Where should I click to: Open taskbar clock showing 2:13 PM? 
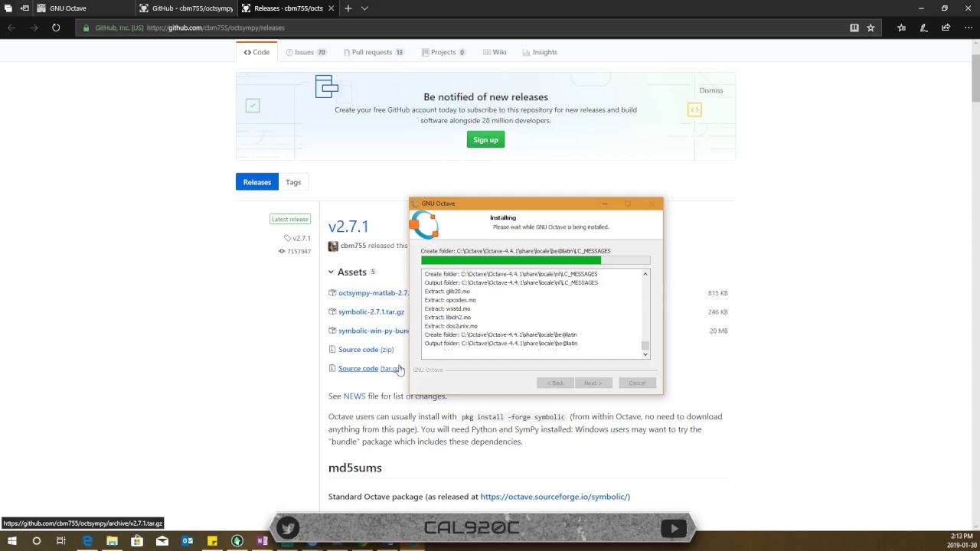click(x=961, y=541)
